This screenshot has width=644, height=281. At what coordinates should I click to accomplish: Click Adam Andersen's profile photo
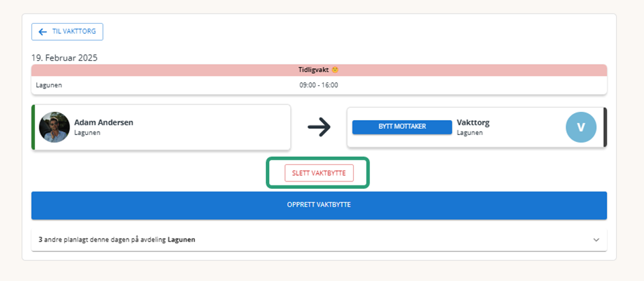55,128
